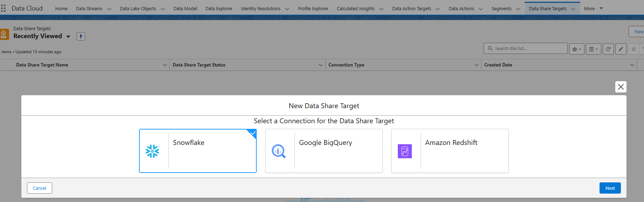Image resolution: width=644 pixels, height=202 pixels.
Task: Open the Calculated Insights tab
Action: (355, 9)
